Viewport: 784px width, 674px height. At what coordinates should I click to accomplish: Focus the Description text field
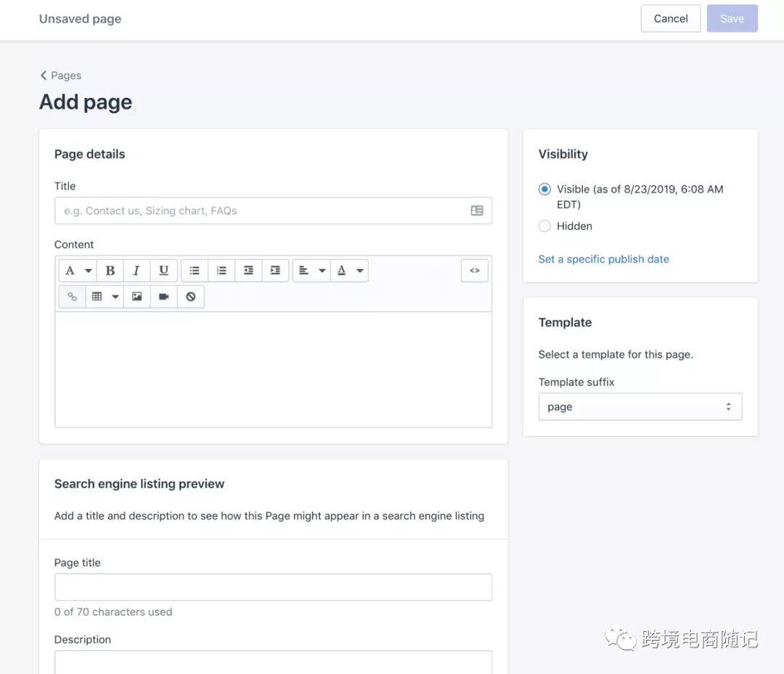pyautogui.click(x=273, y=662)
